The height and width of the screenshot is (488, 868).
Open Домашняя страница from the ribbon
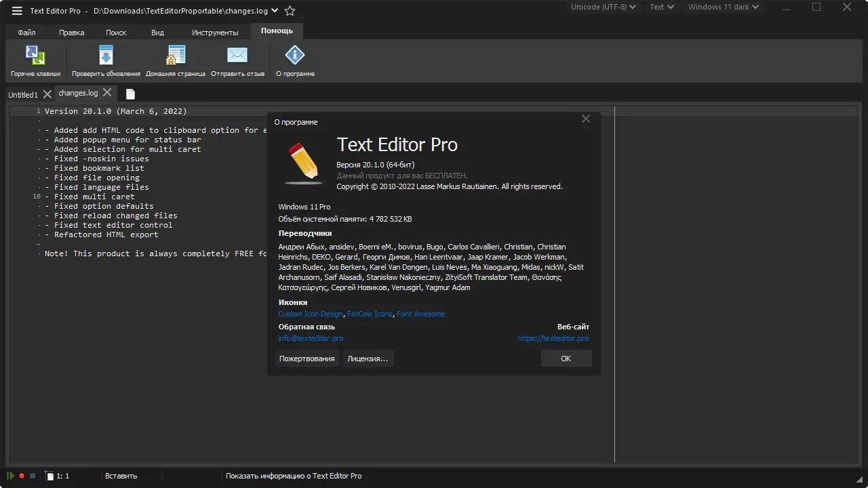click(176, 56)
